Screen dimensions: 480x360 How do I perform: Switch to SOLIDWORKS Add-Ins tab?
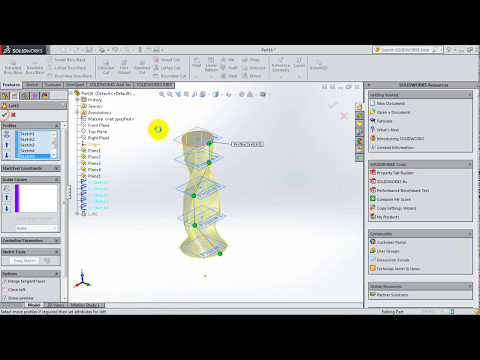click(x=110, y=85)
